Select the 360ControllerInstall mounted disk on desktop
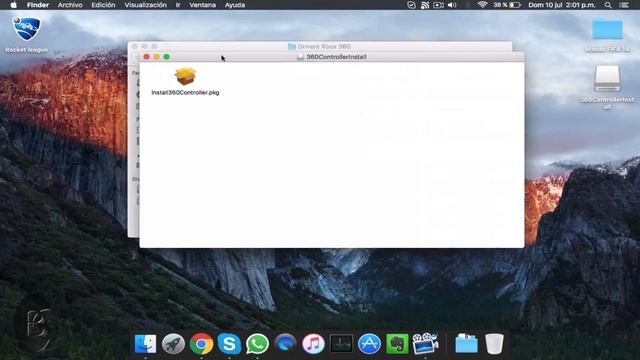 tap(607, 78)
